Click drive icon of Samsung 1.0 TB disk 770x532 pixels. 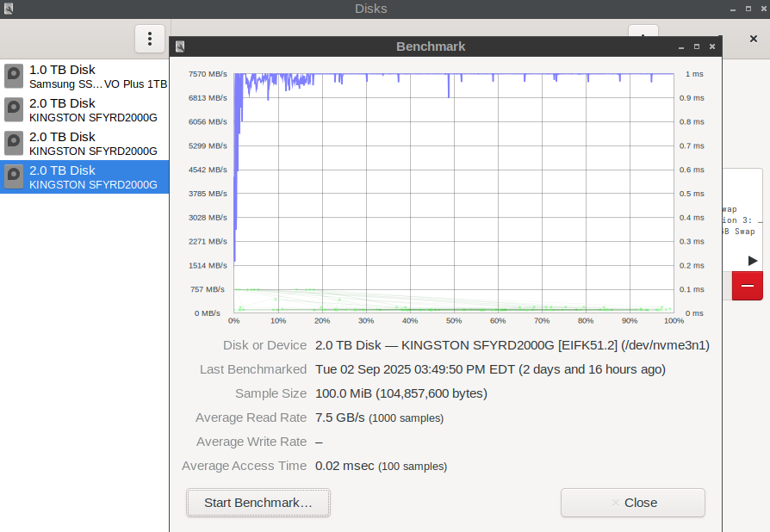(x=14, y=76)
